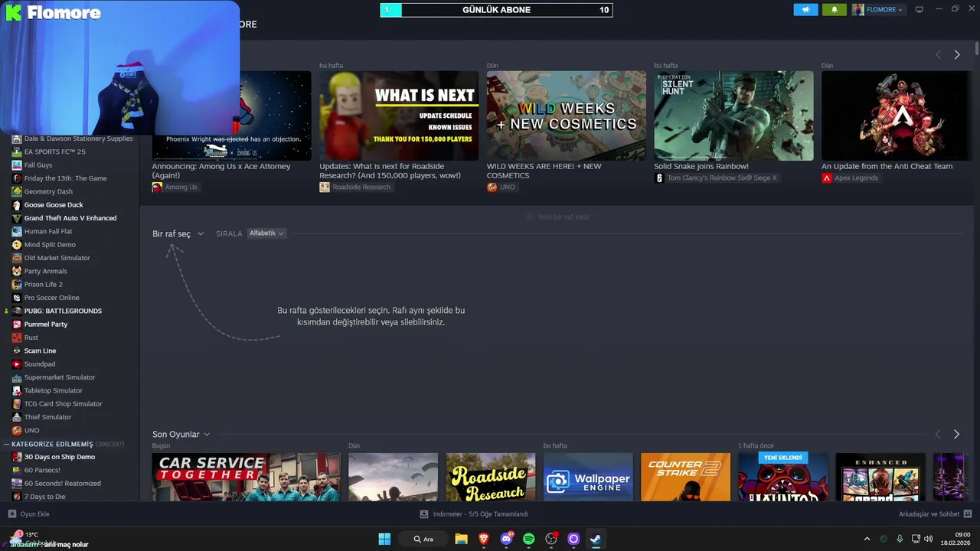Viewport: 980px width, 551px height.
Task: Show hidden system tray icons chevron
Action: [x=867, y=539]
